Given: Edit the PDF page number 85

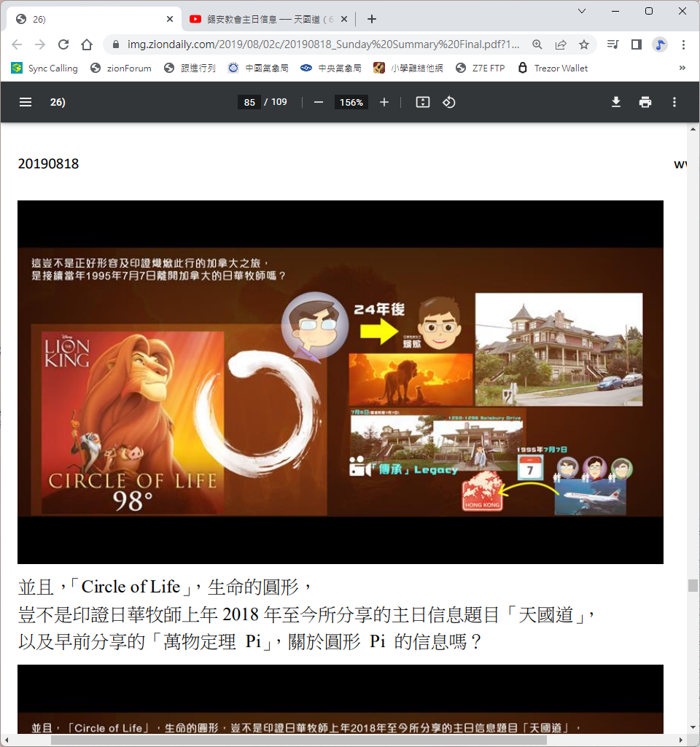Looking at the screenshot, I should [249, 103].
